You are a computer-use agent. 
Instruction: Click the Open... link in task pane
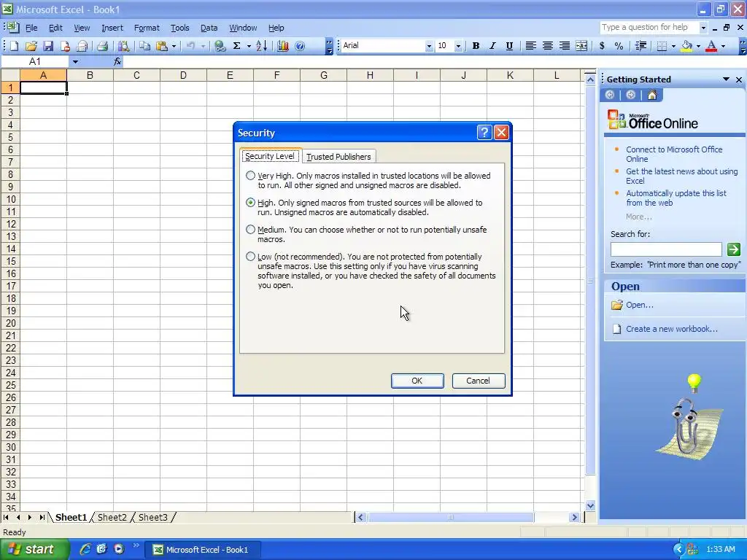[639, 305]
